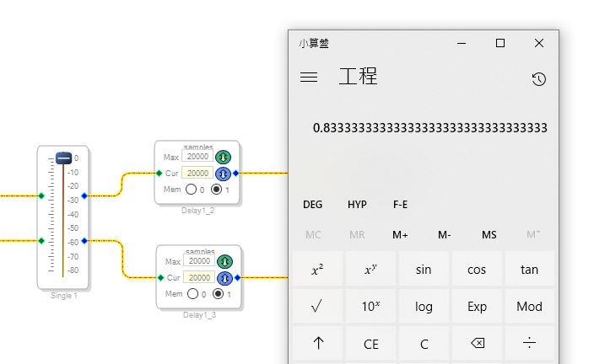Minimize the 小算盤 calculator window

click(x=462, y=43)
